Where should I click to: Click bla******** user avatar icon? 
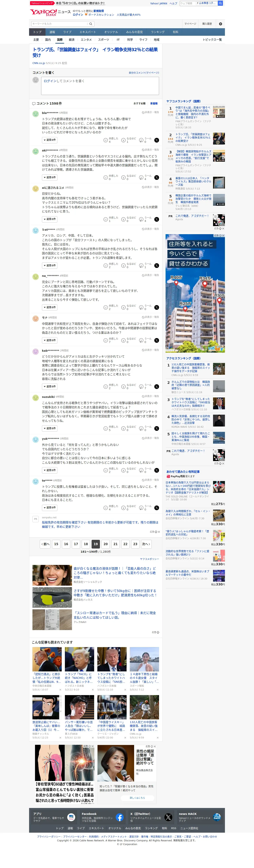click(35, 114)
